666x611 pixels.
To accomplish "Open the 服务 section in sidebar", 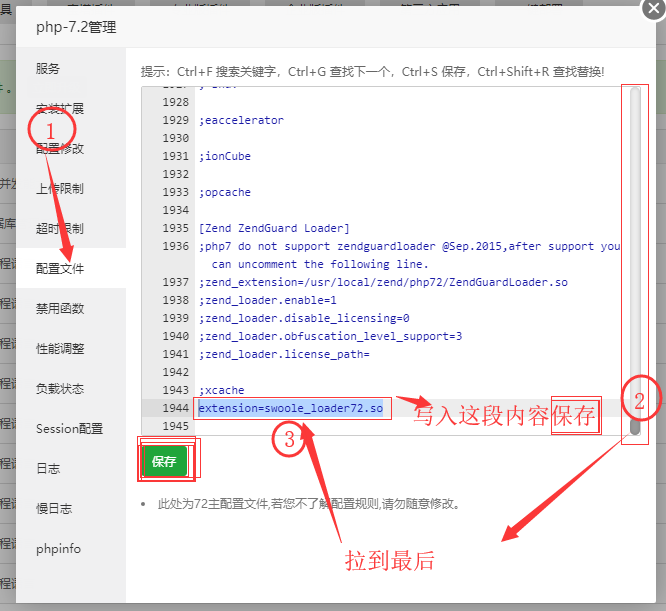I will [x=48, y=69].
